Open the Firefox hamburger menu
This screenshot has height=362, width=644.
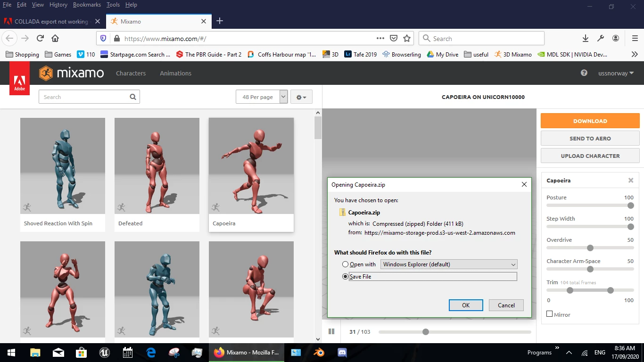[x=635, y=38]
